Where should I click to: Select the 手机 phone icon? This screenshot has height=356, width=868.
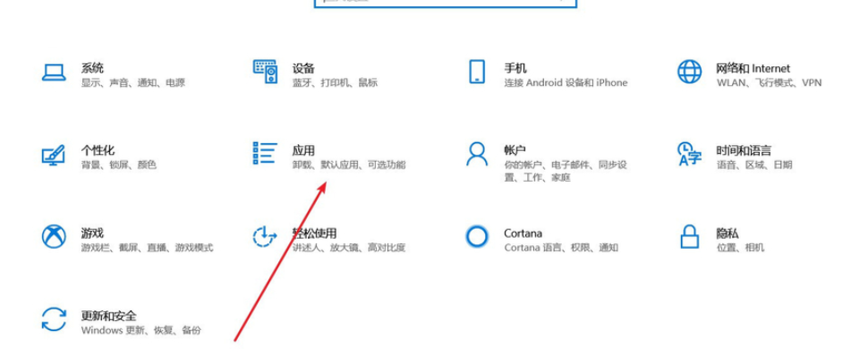pyautogui.click(x=477, y=72)
